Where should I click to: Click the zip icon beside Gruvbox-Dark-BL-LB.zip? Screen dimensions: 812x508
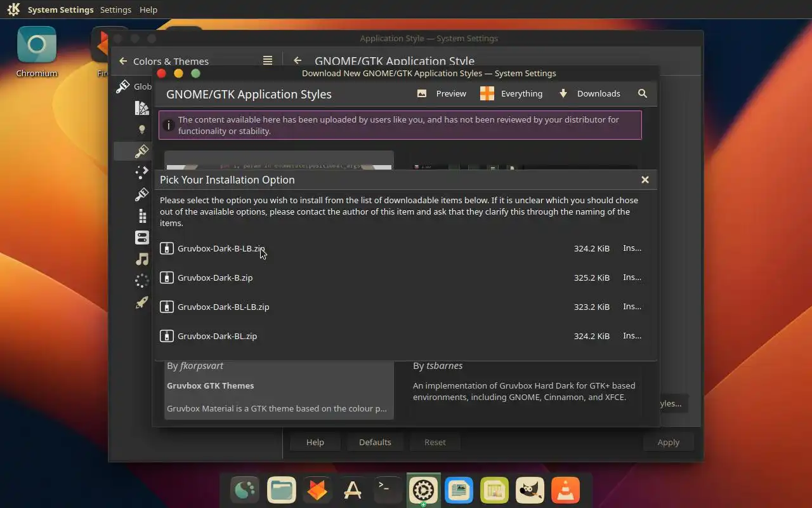coord(167,307)
